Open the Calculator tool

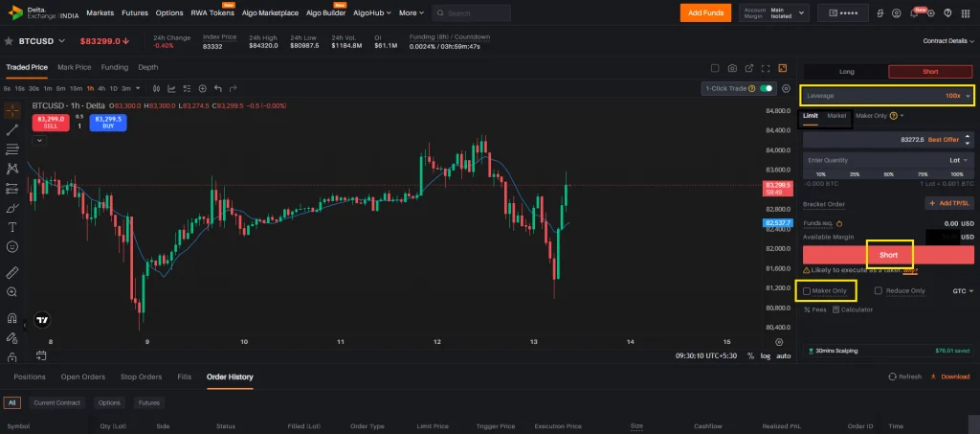pyautogui.click(x=853, y=309)
